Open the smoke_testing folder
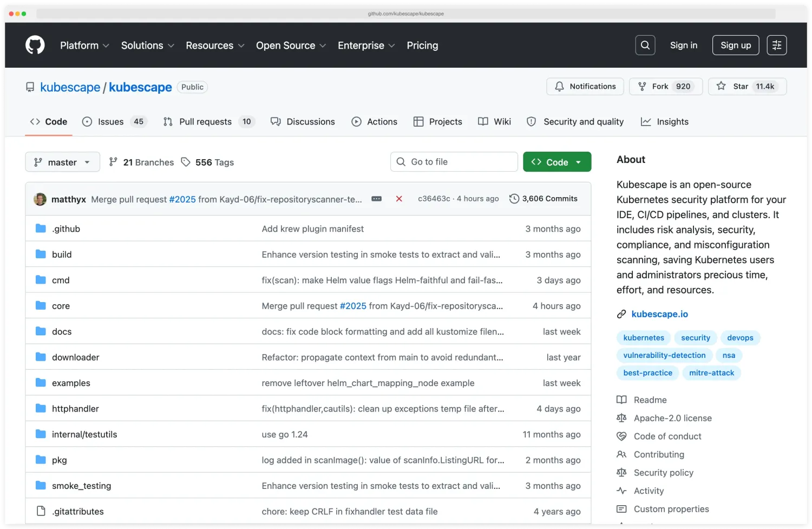The width and height of the screenshot is (812, 529). [x=81, y=486]
